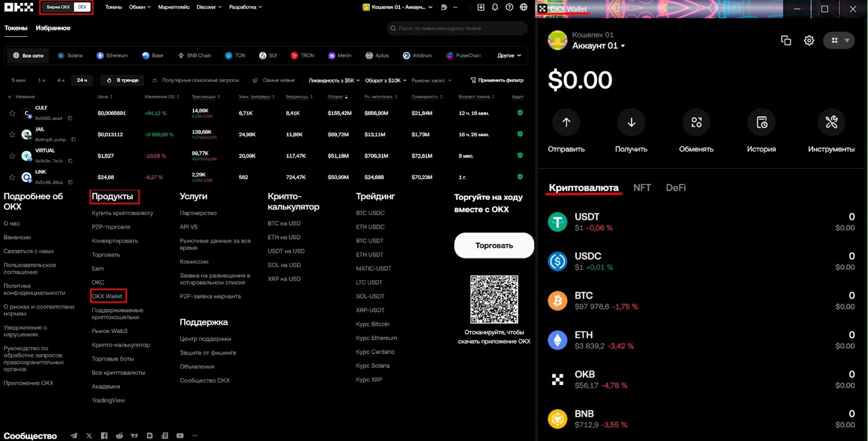Select the Solana network tab
This screenshot has width=868, height=441.
70,55
